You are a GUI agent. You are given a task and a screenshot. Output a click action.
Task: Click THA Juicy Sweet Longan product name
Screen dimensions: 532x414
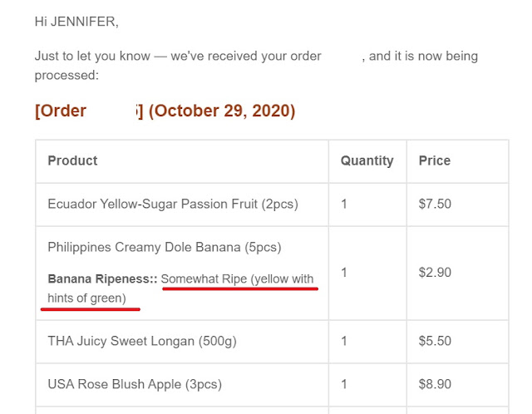point(142,341)
